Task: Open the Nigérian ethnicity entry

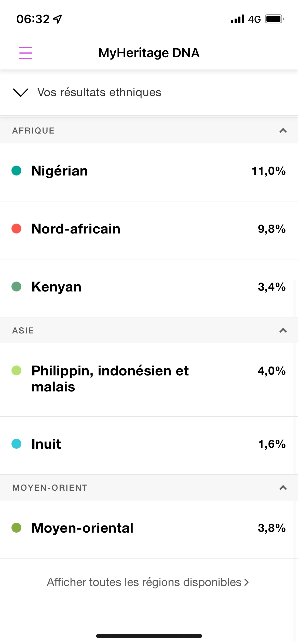Action: point(149,172)
